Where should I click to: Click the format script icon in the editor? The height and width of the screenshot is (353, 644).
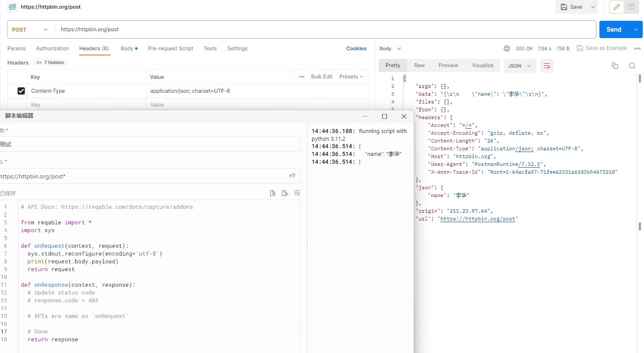click(297, 193)
